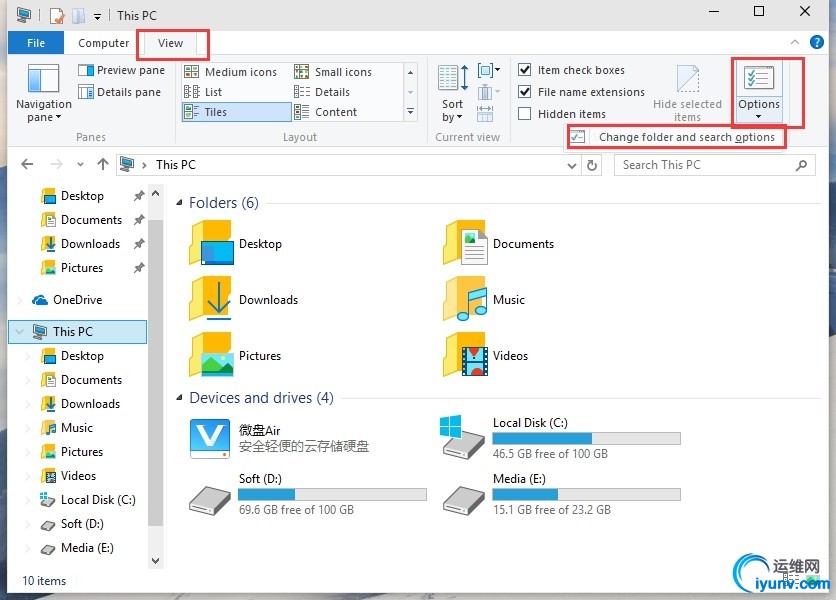Open the Sort by menu
The image size is (836, 600).
click(454, 94)
